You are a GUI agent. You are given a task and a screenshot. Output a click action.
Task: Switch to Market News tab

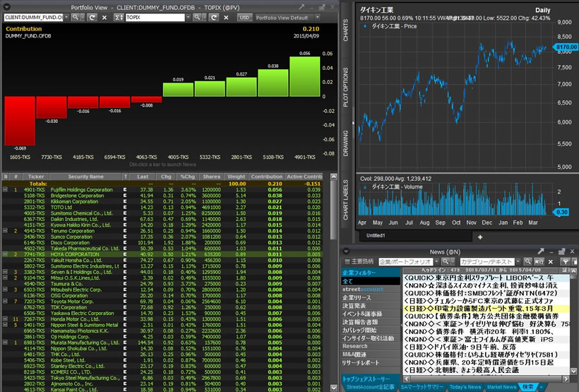tap(501, 387)
